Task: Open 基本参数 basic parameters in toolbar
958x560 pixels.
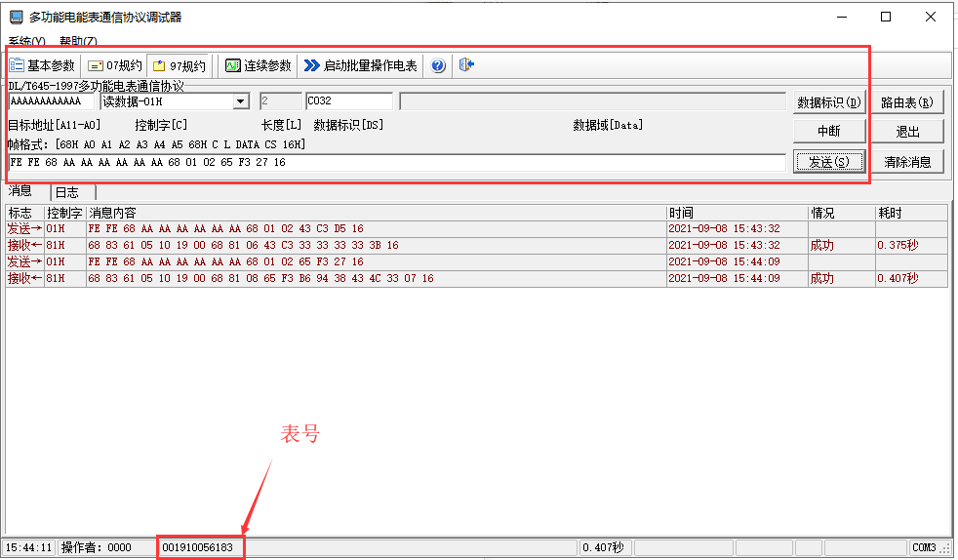Action: 42,65
